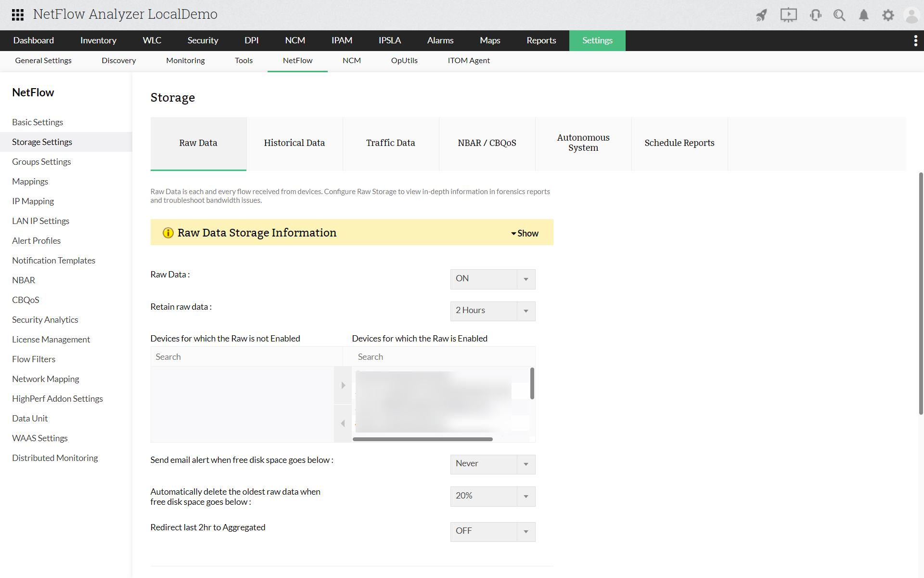Viewport: 924px width, 578px height.
Task: Click the vertical three-dots menu
Action: (915, 41)
